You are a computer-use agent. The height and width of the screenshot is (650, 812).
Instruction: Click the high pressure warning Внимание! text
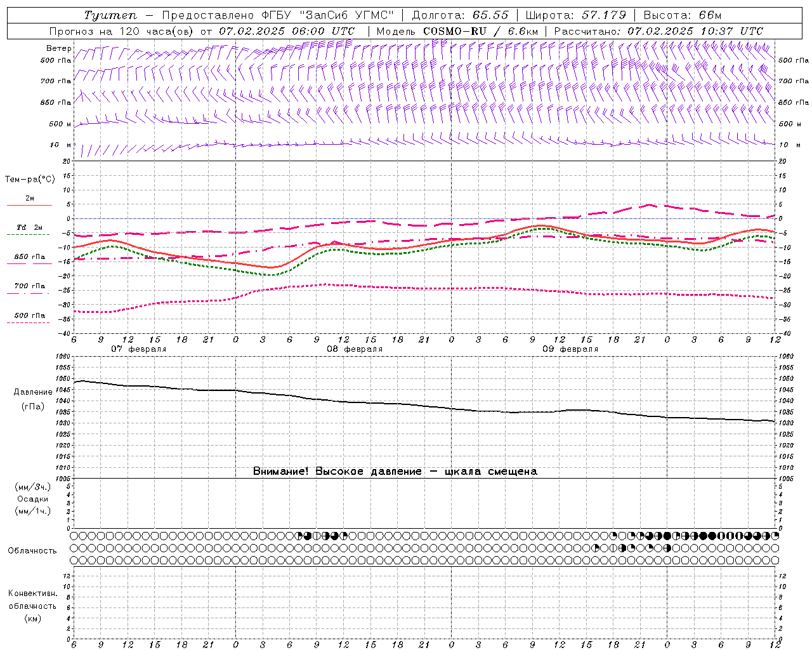pos(395,471)
